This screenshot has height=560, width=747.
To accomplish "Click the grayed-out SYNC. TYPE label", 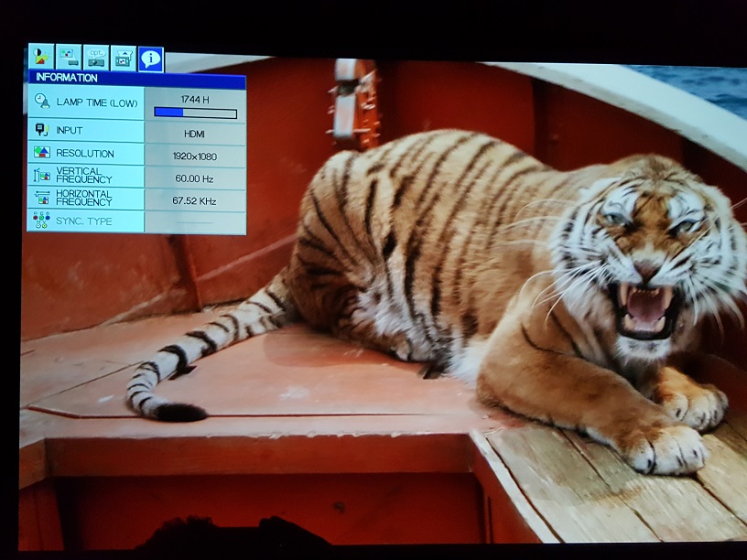I will click(82, 221).
